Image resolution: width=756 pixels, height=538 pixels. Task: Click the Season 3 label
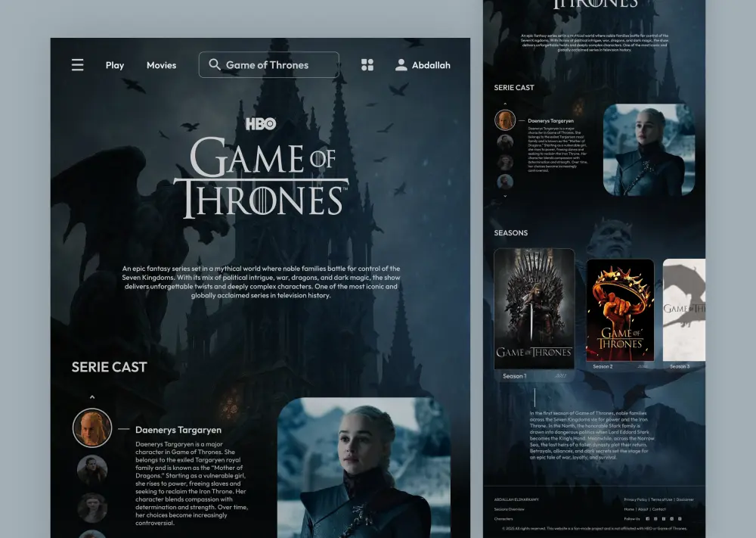pos(680,367)
